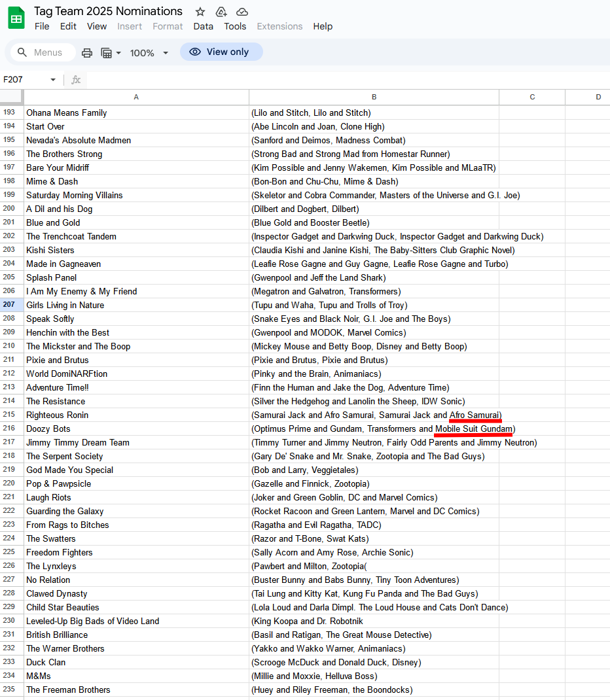The height and width of the screenshot is (700, 610).
Task: Click the add to Drive icon
Action: coord(221,12)
